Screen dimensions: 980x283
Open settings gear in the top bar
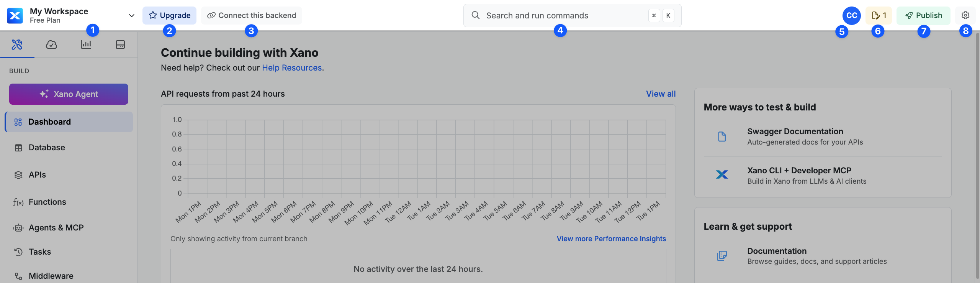[965, 15]
